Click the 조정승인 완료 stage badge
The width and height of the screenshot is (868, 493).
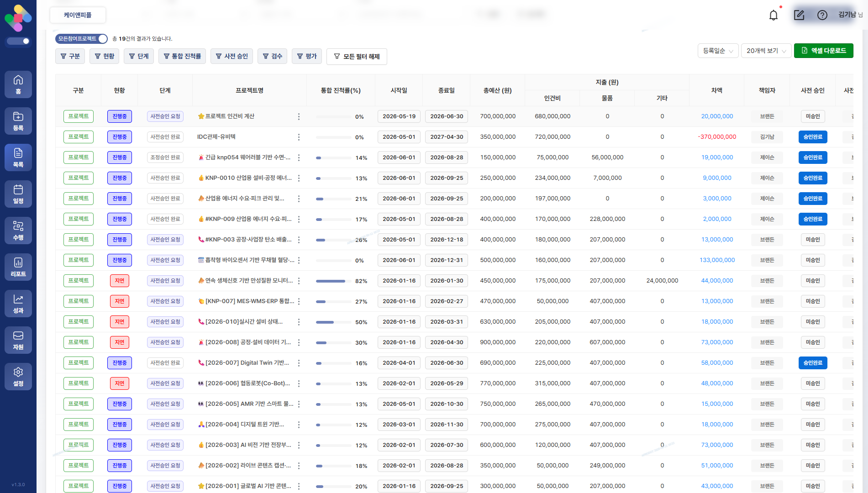pos(165,157)
